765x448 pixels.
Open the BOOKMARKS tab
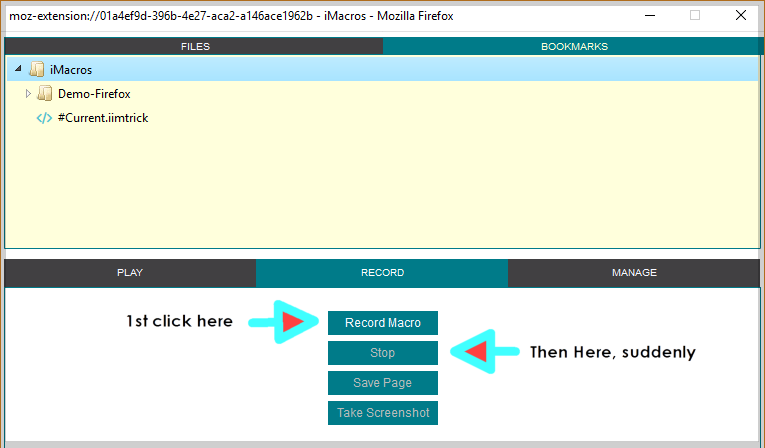(574, 46)
